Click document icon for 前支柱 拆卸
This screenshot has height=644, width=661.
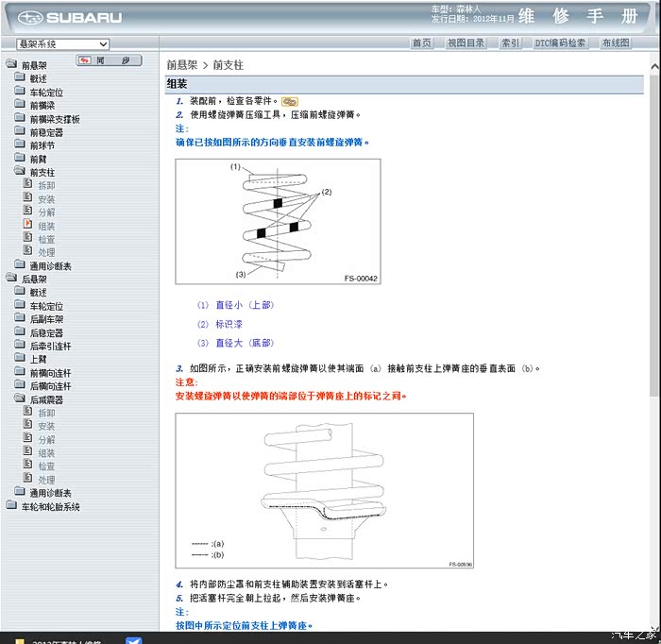[28, 186]
